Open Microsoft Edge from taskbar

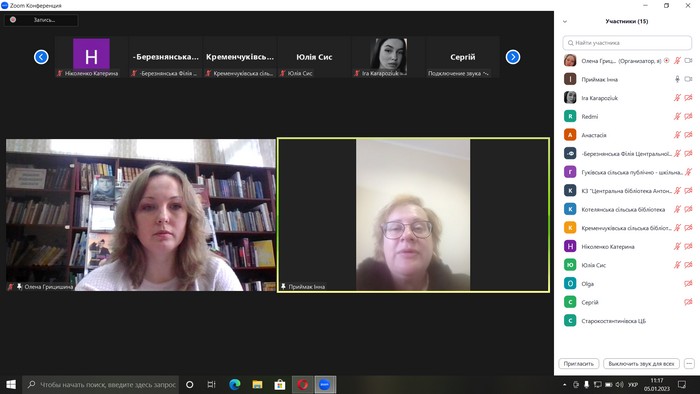235,384
